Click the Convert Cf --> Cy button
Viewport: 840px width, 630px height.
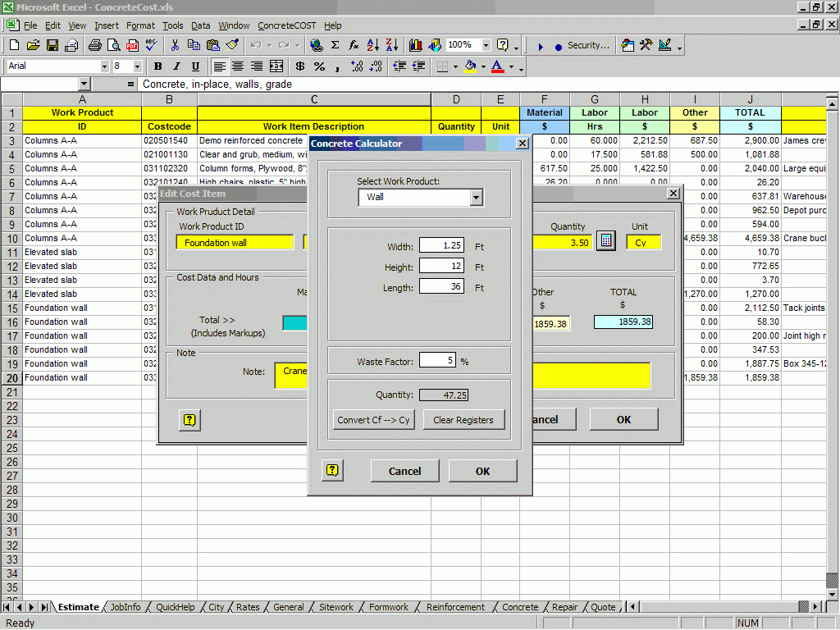[x=373, y=419]
